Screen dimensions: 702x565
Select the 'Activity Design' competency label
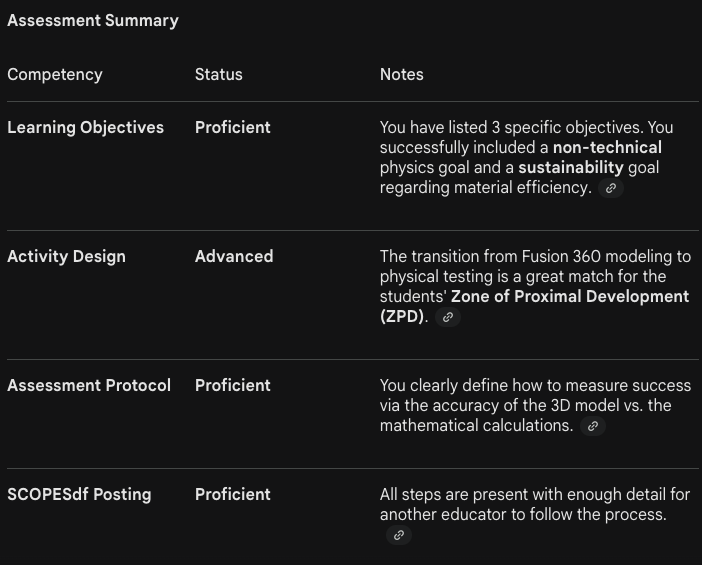pyautogui.click(x=66, y=256)
